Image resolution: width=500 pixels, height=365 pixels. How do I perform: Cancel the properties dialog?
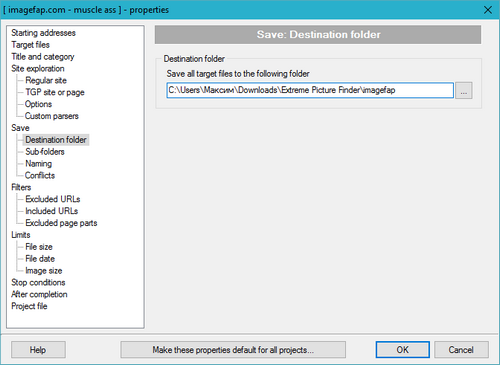[461, 350]
